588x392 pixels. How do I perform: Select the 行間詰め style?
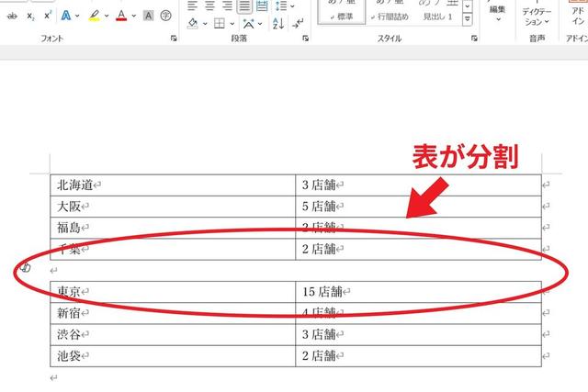(390, 12)
